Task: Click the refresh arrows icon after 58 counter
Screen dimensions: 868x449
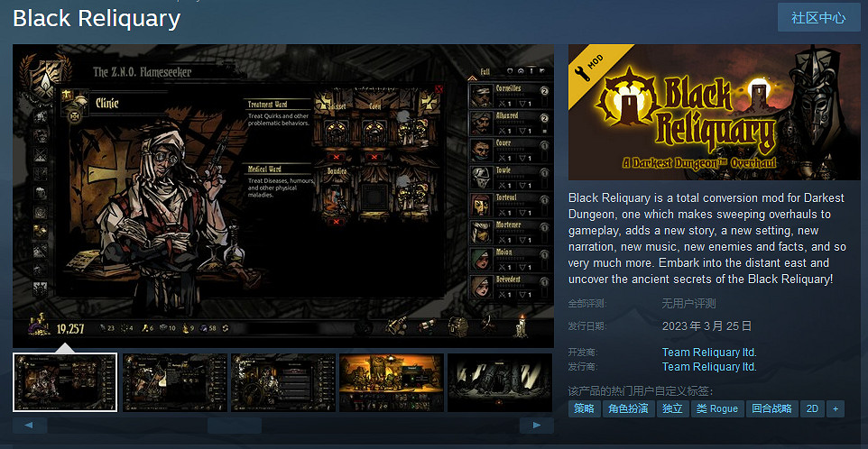Action: [226, 328]
